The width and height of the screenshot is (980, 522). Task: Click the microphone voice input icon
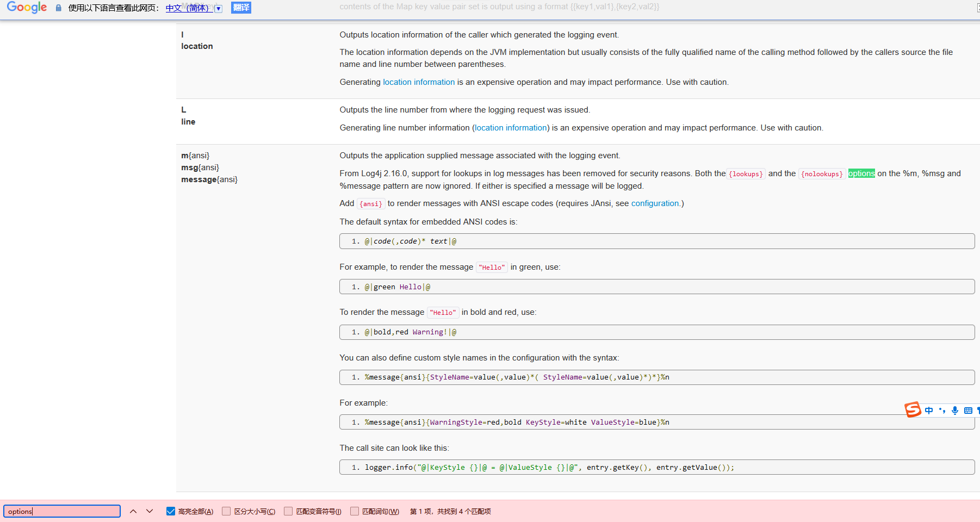coord(955,411)
